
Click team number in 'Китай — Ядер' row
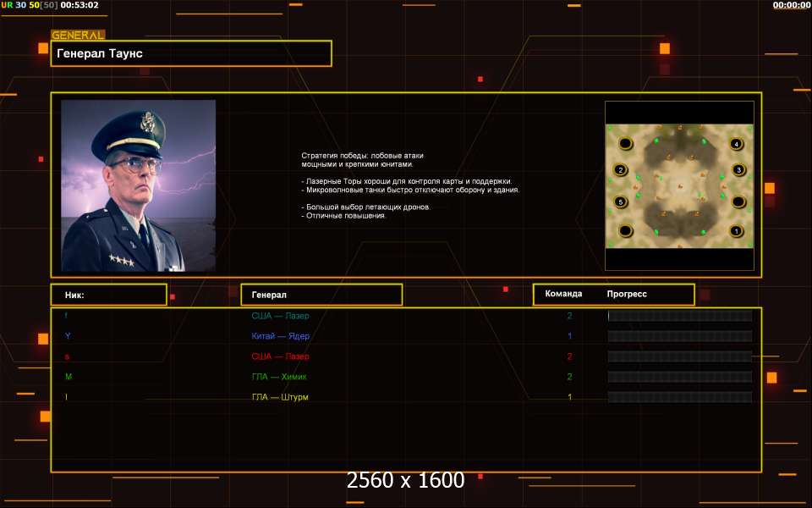pos(569,336)
